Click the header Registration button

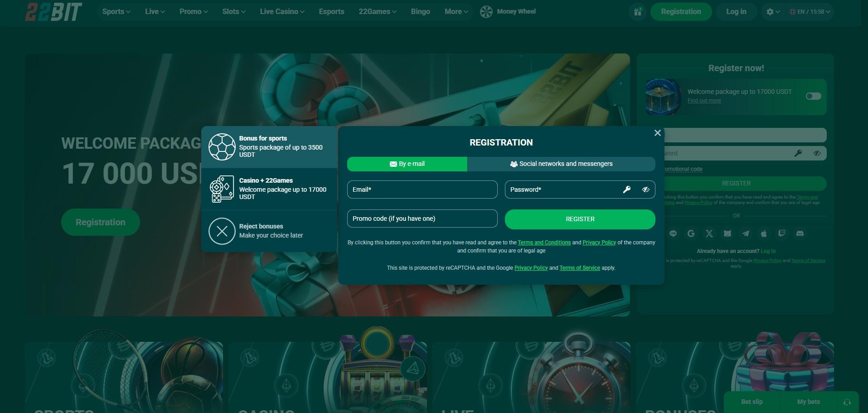pyautogui.click(x=681, y=12)
